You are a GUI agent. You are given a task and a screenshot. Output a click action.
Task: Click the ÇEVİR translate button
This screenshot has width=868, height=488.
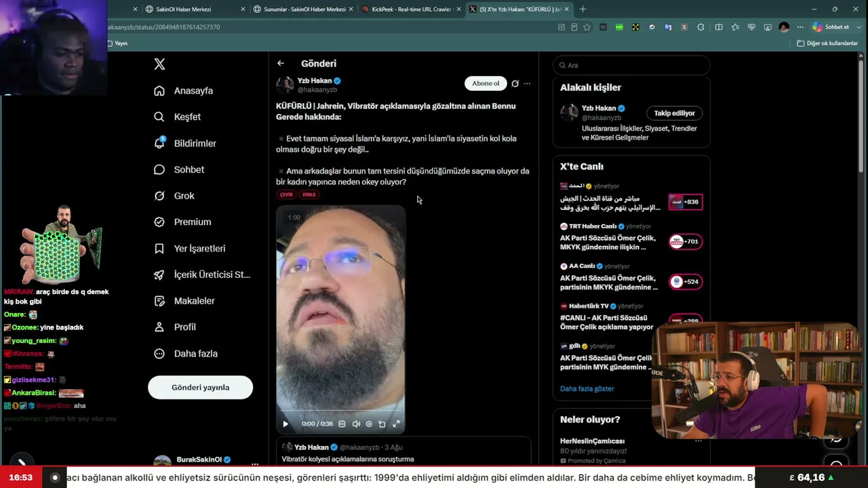pyautogui.click(x=286, y=195)
